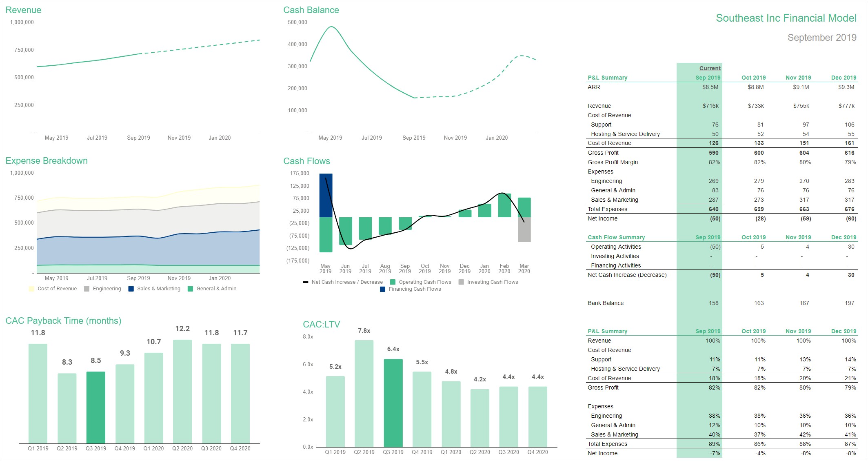Click the General & Admin legend swatch
The width and height of the screenshot is (868, 461).
click(x=190, y=289)
